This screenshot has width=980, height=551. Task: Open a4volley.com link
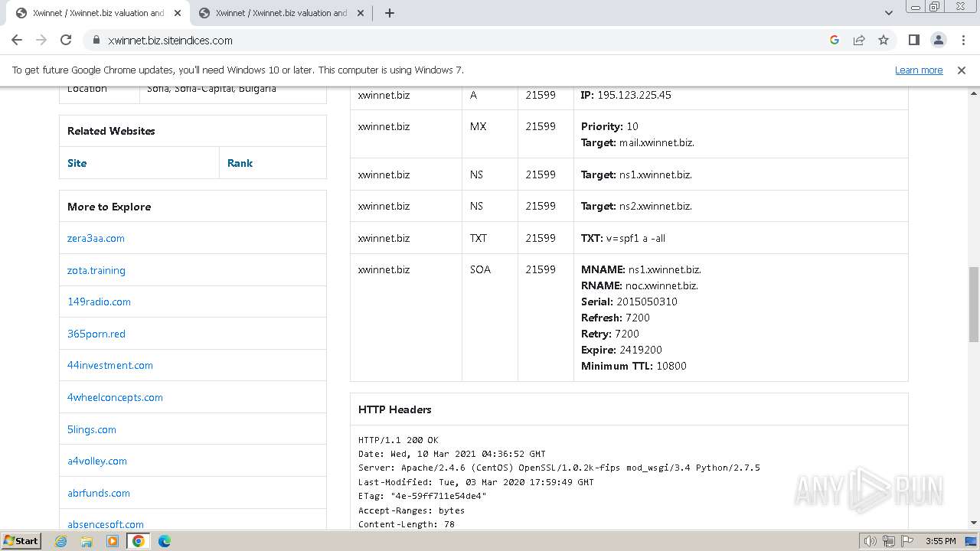(97, 461)
